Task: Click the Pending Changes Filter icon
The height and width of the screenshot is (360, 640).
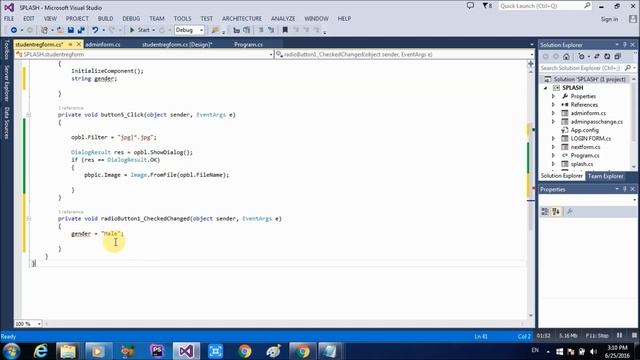Action: pos(581,56)
